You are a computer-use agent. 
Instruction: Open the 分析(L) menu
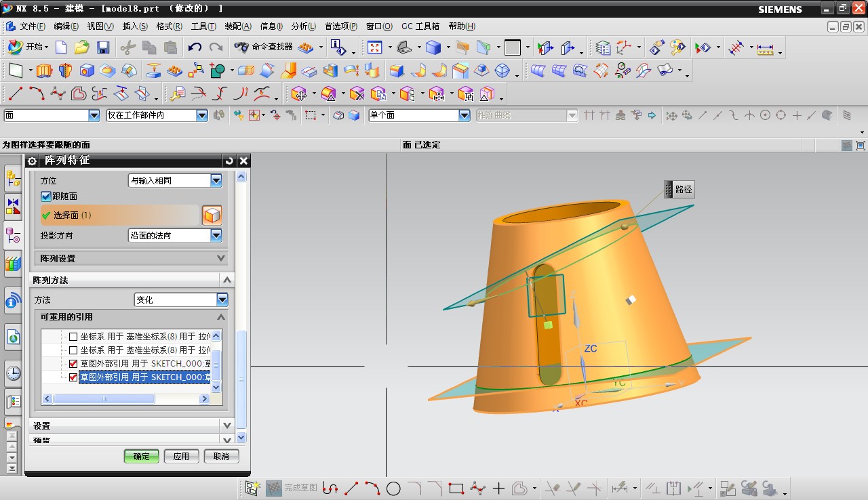click(x=303, y=26)
